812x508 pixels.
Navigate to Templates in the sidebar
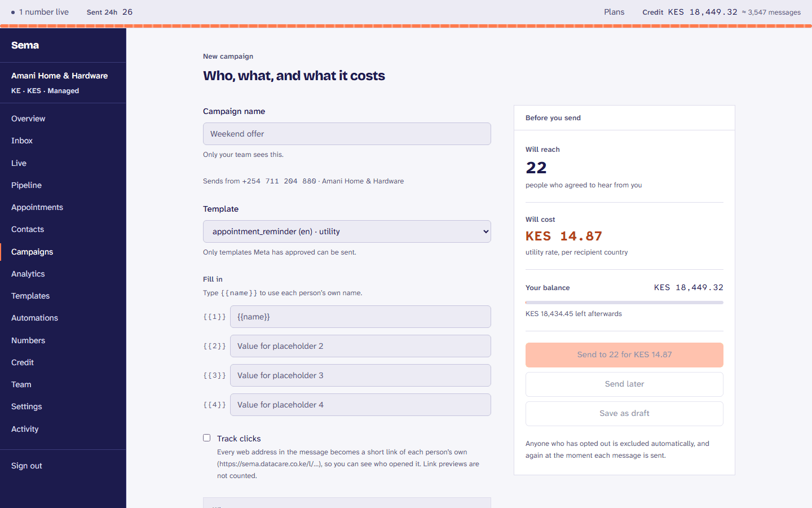point(63,296)
